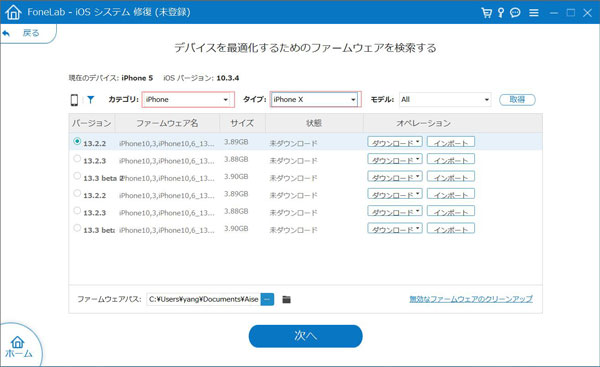The image size is (600, 367).
Task: Sort by バージョン column header
Action: click(92, 123)
